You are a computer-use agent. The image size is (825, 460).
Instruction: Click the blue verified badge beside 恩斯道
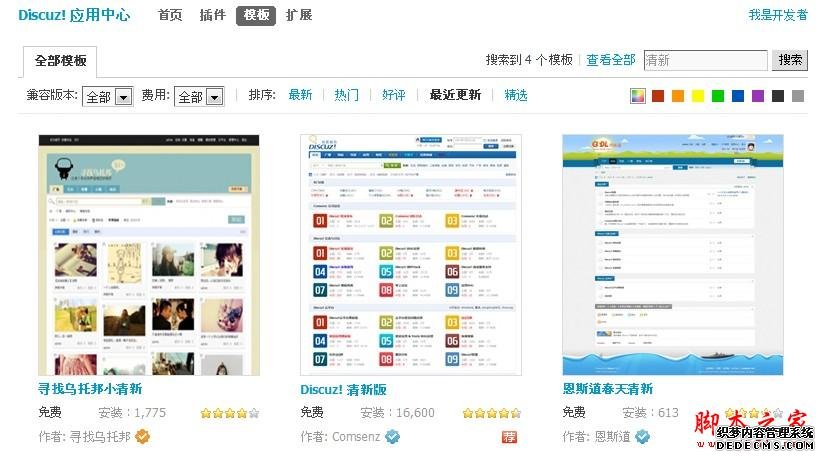pyautogui.click(x=642, y=436)
